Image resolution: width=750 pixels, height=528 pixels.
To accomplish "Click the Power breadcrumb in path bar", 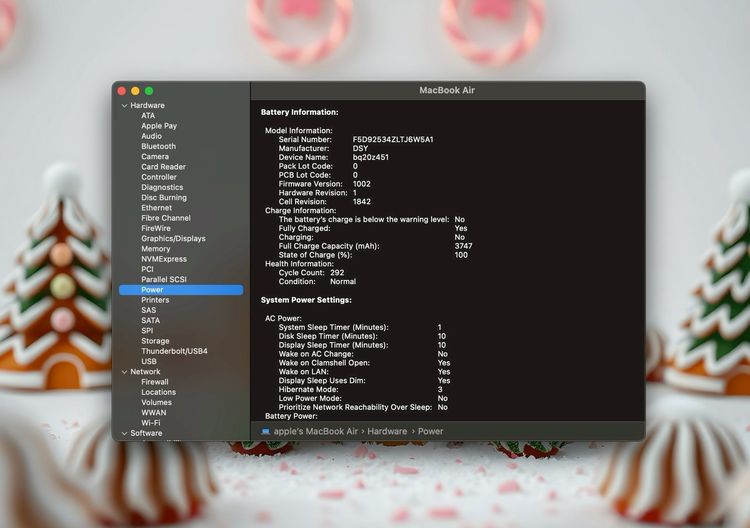I will 431,431.
